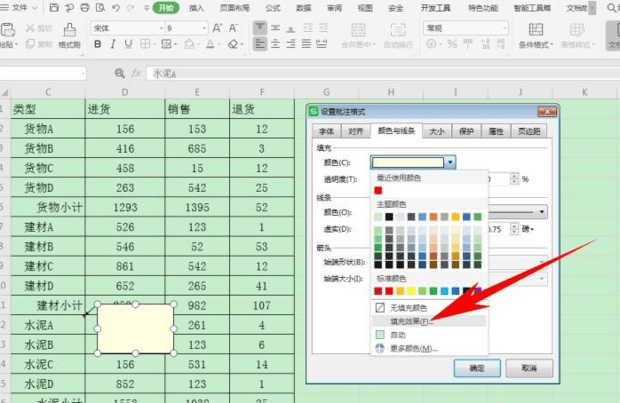
Task: Toggle center text alignment
Action: click(x=276, y=44)
